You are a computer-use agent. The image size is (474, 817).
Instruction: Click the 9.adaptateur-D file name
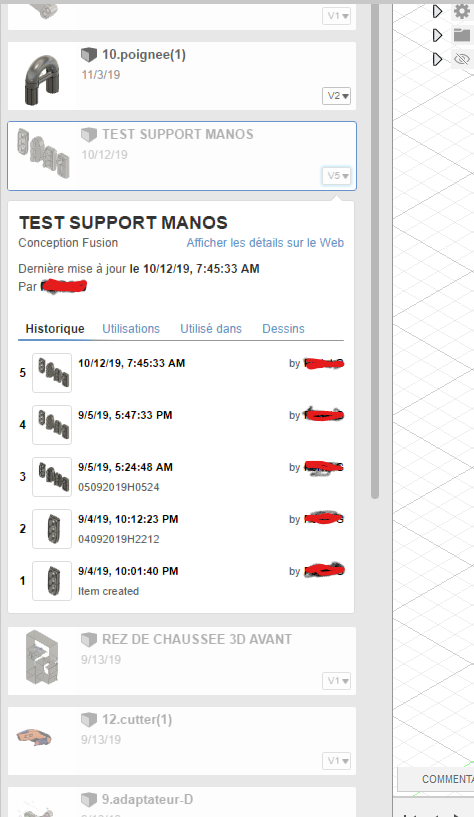coord(147,799)
